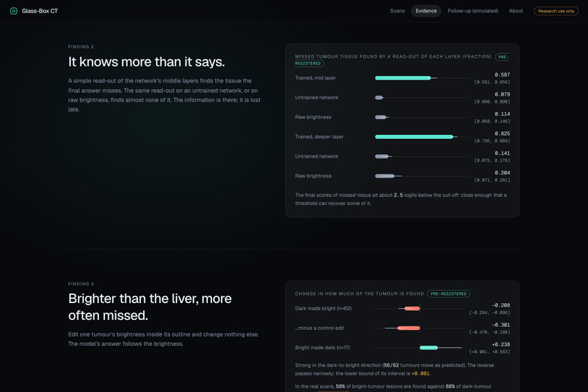Click the minus a control edit label

pos(320,328)
